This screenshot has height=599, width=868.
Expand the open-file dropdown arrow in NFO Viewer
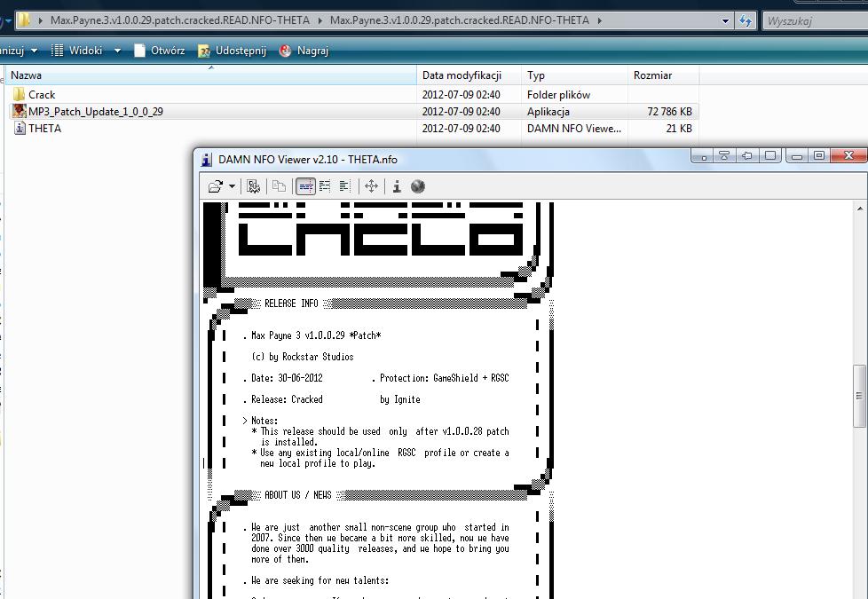click(232, 186)
